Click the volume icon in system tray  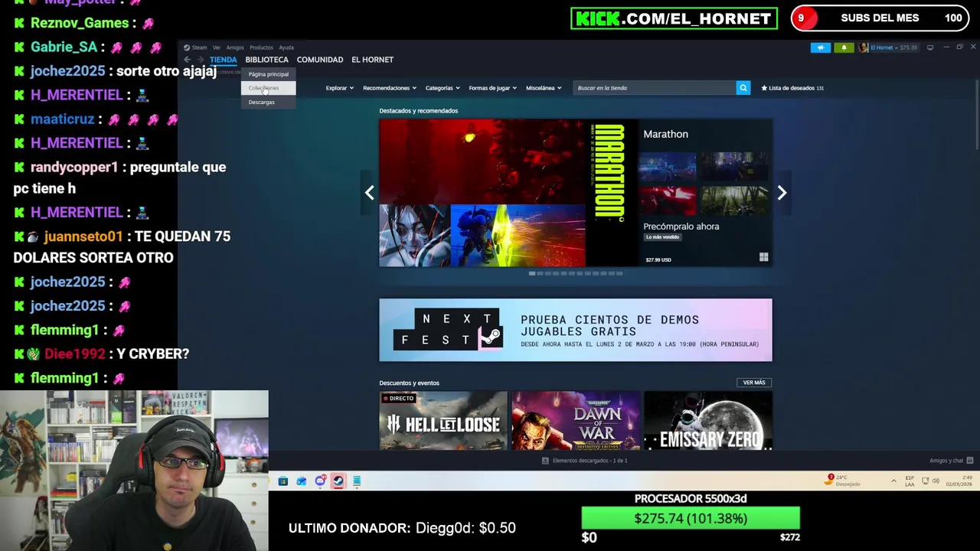(x=936, y=481)
